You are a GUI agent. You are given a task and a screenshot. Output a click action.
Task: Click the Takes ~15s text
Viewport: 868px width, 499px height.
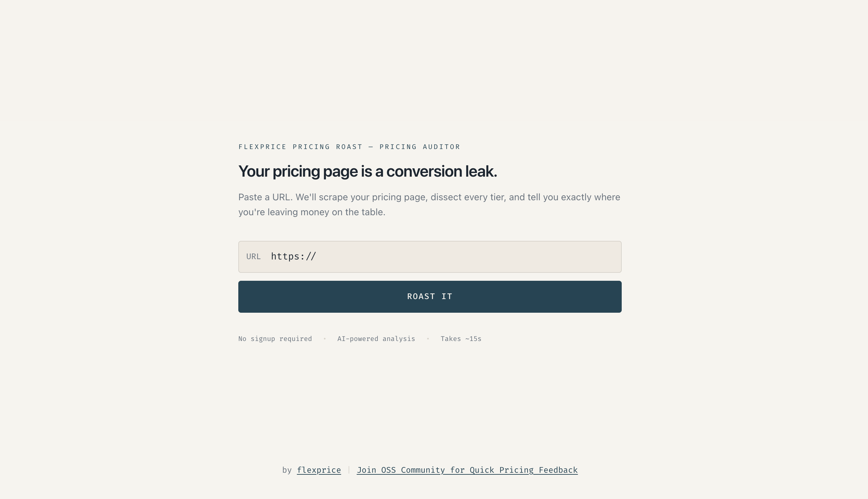click(461, 339)
